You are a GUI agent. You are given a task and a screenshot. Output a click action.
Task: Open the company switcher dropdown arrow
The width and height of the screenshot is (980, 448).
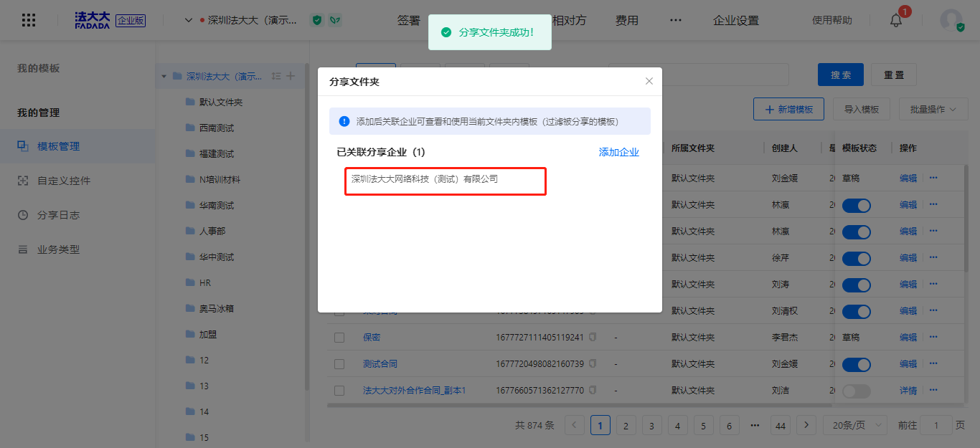click(189, 20)
